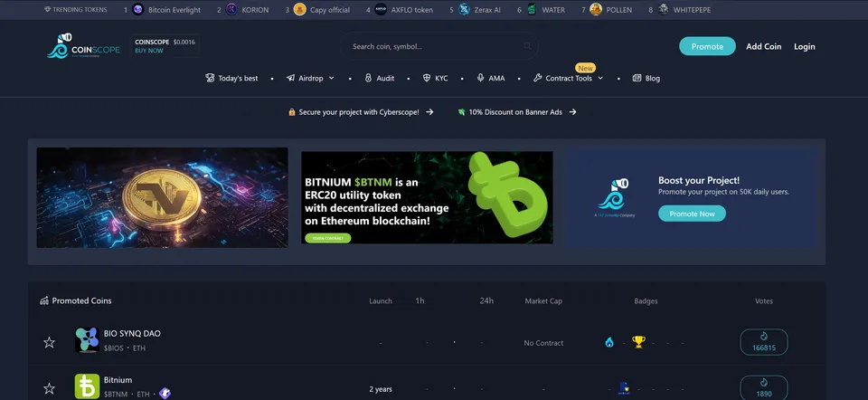Sort by Votes column header
Image resolution: width=868 pixels, height=400 pixels.
click(763, 300)
